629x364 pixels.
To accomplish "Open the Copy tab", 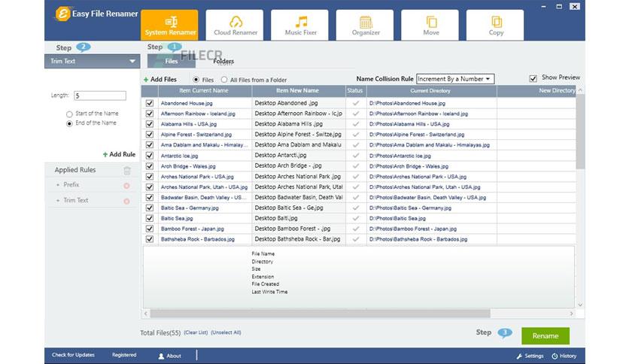I will (495, 26).
